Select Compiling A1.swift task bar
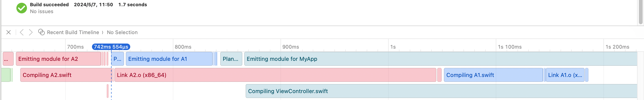The height and width of the screenshot is (100, 644). 493,75
